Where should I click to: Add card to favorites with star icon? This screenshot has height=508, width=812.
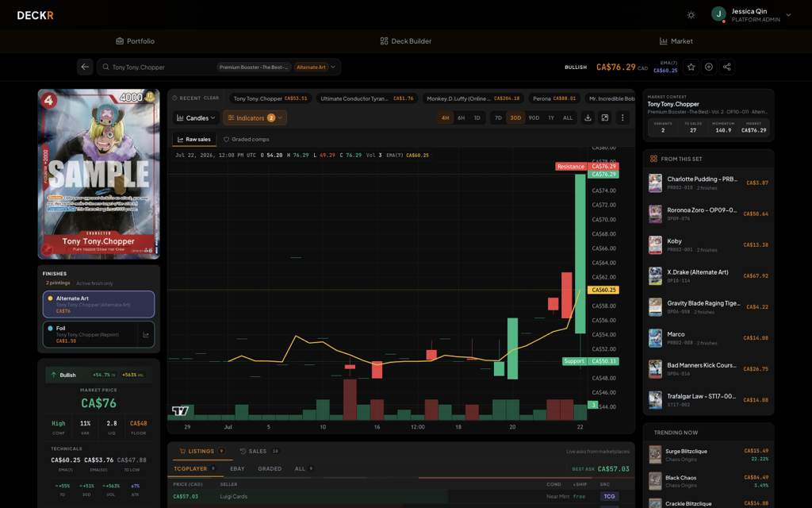[691, 67]
